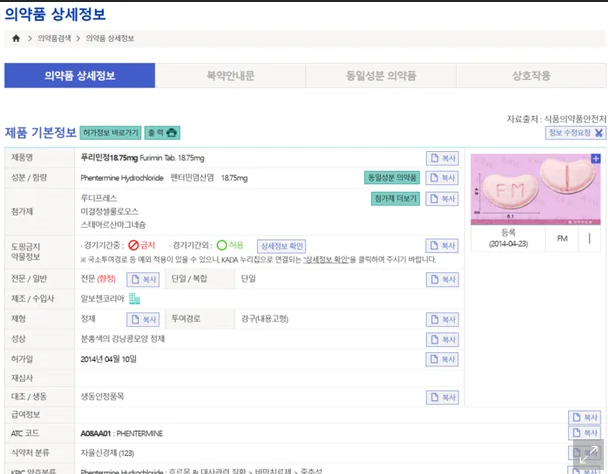The width and height of the screenshot is (608, 474).
Task: Copy the 성상 description row
Action: point(442,339)
